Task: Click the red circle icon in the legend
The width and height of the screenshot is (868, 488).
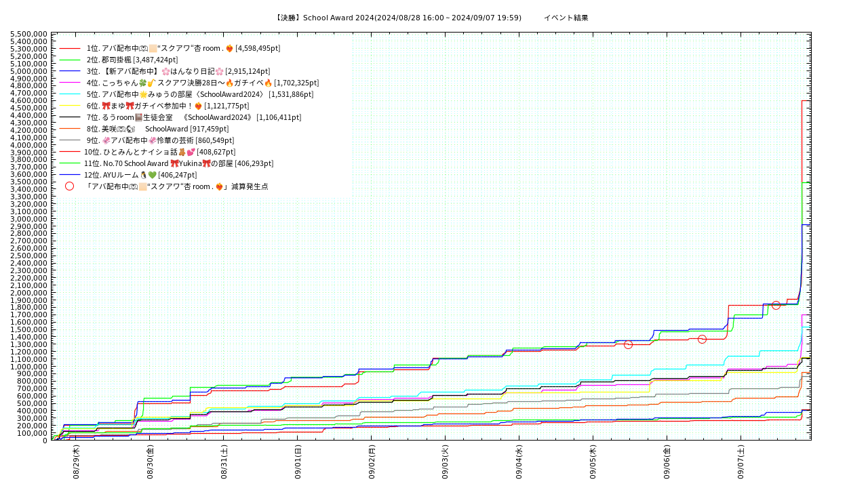Action: [69, 186]
